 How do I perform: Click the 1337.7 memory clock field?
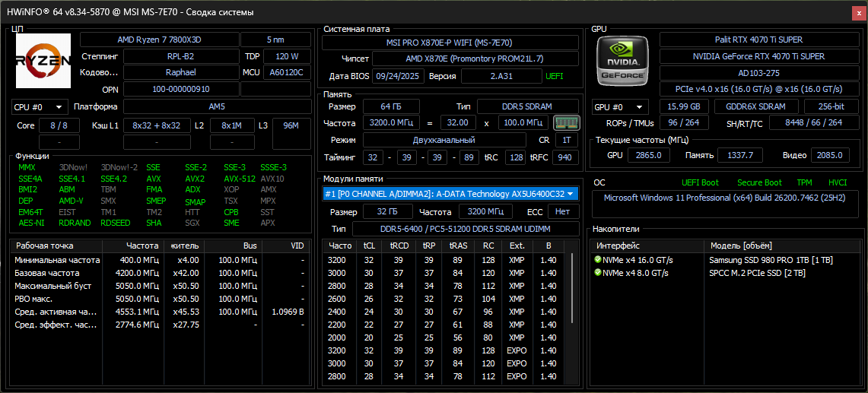click(740, 156)
